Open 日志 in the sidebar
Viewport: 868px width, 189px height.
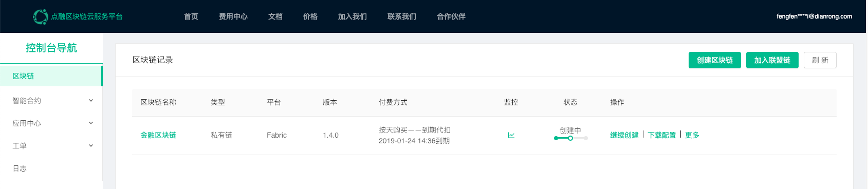(x=51, y=168)
